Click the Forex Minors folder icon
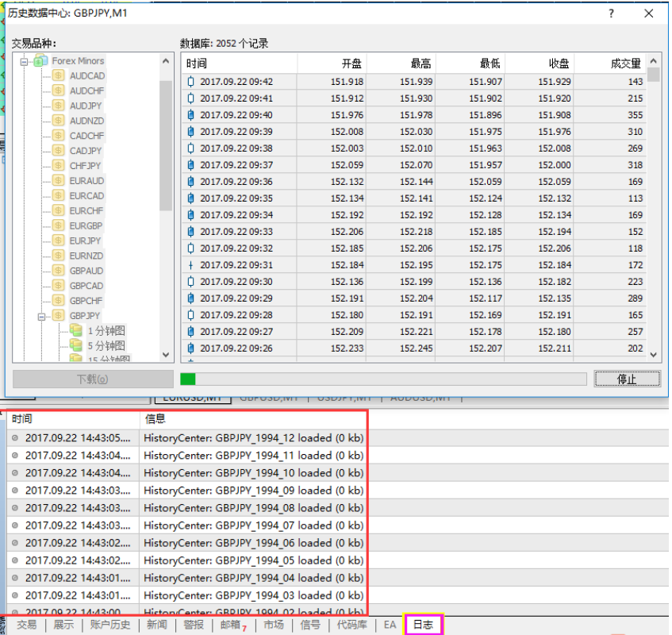Viewport: 672px width, 635px height. point(40,61)
